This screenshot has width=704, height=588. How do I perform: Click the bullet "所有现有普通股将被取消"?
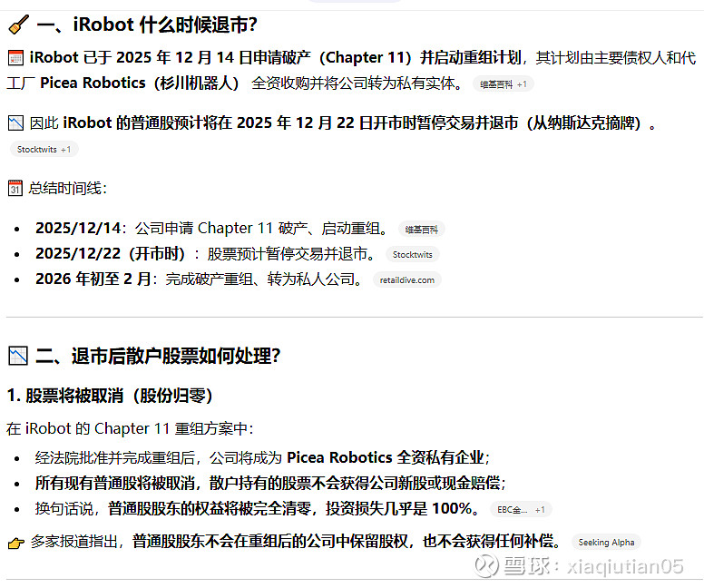tap(115, 484)
